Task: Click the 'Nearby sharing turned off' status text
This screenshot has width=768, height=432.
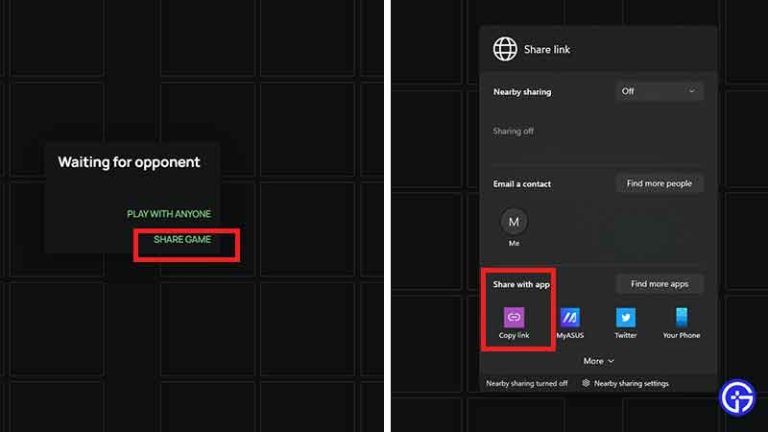Action: pyautogui.click(x=526, y=383)
